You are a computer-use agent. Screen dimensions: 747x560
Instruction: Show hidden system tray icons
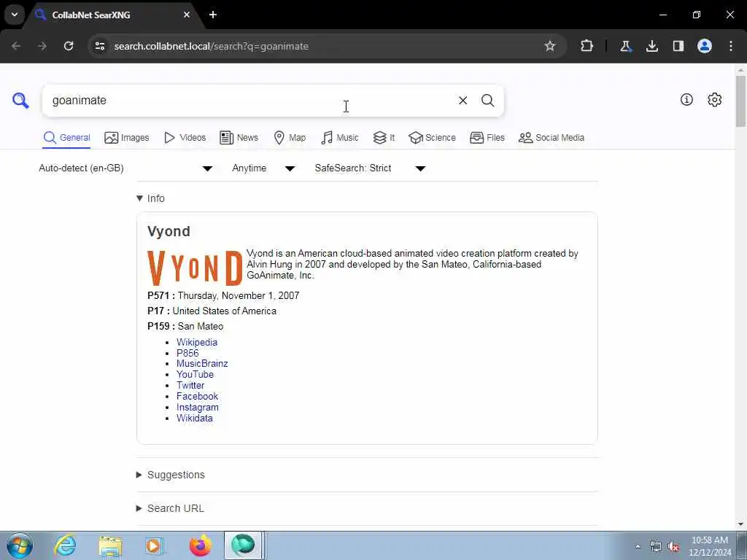point(638,546)
